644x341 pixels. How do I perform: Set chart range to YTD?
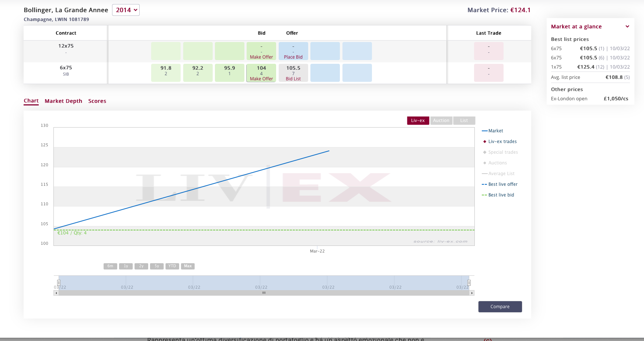pos(172,266)
